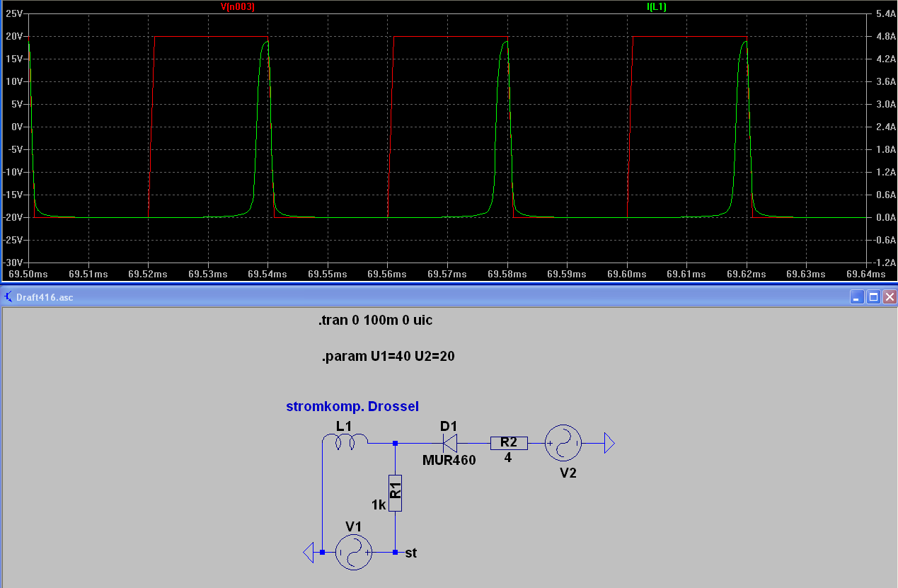
Task: Select resistor R1 symbol
Action: 395,492
